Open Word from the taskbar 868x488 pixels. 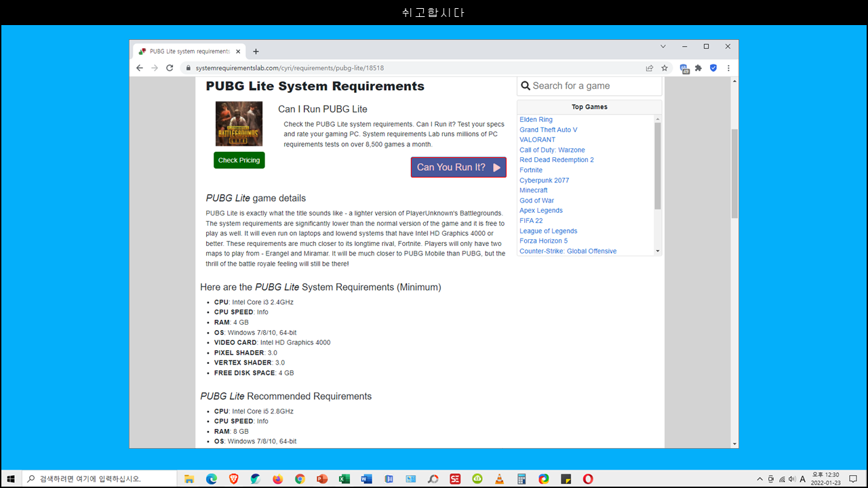tap(366, 479)
